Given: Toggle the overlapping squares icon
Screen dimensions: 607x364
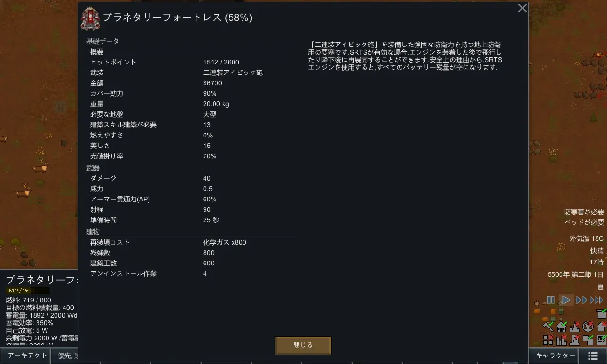Looking at the screenshot, I should point(588,339).
